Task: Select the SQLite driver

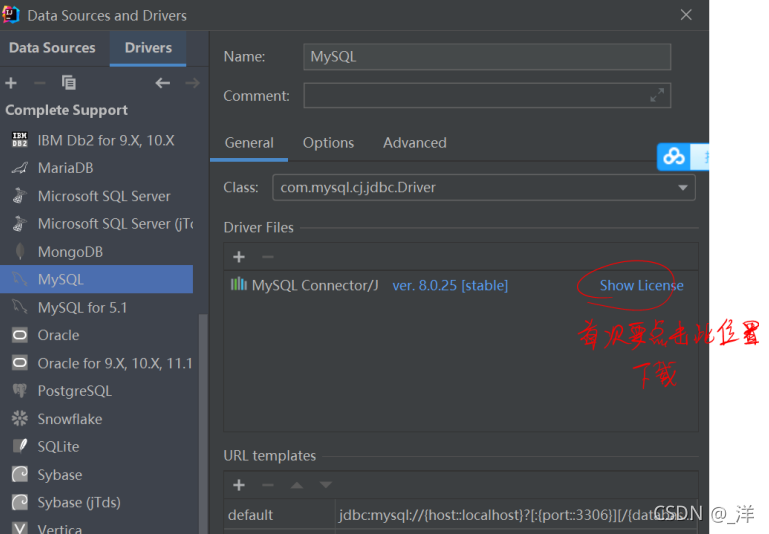Action: pos(97,447)
